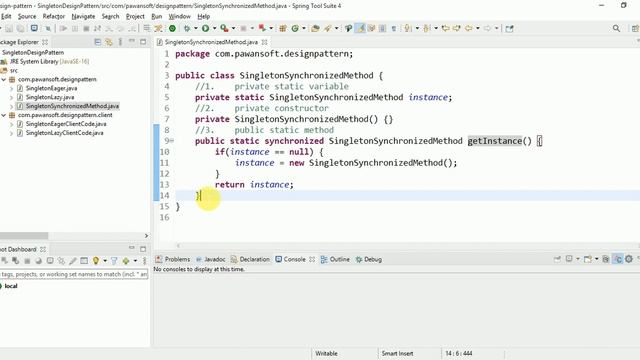640x360 pixels.
Task: Click Open Console icon in Console toolbar
Action: point(587,259)
